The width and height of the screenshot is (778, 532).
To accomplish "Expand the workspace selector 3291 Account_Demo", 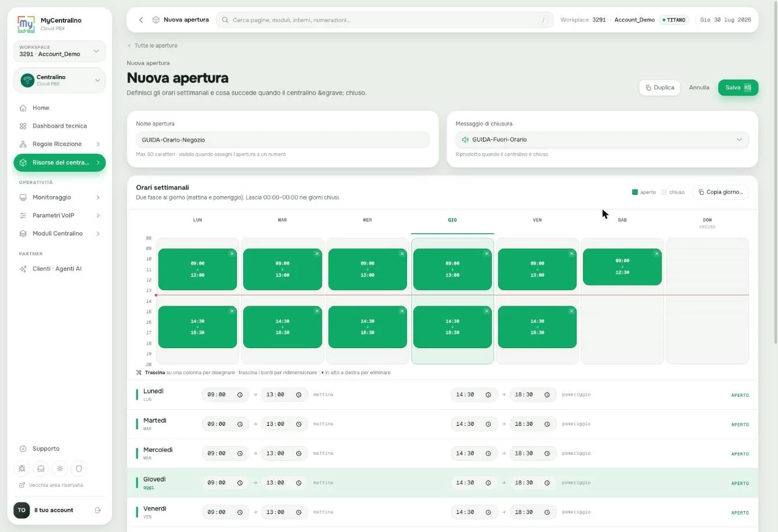I will [59, 51].
